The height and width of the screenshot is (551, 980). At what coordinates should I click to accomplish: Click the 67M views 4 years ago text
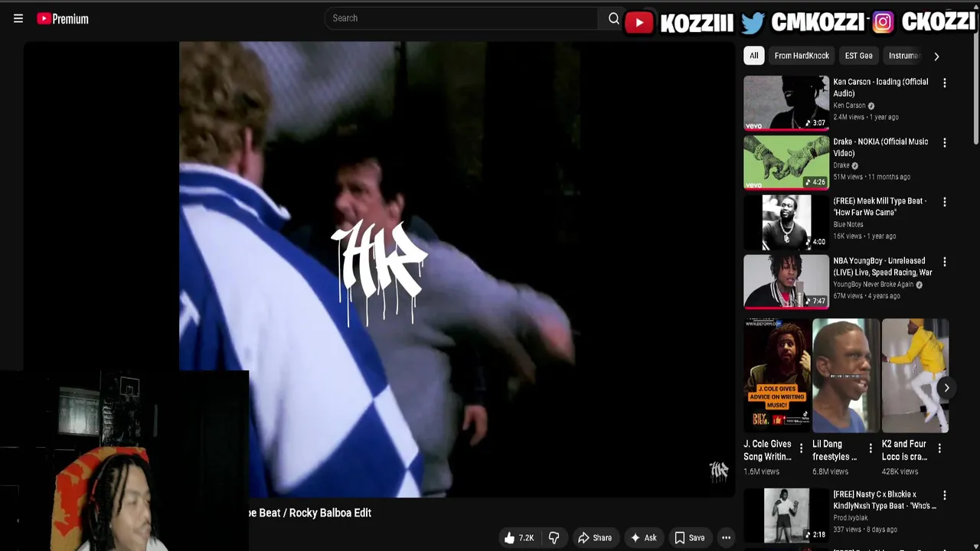[866, 296]
